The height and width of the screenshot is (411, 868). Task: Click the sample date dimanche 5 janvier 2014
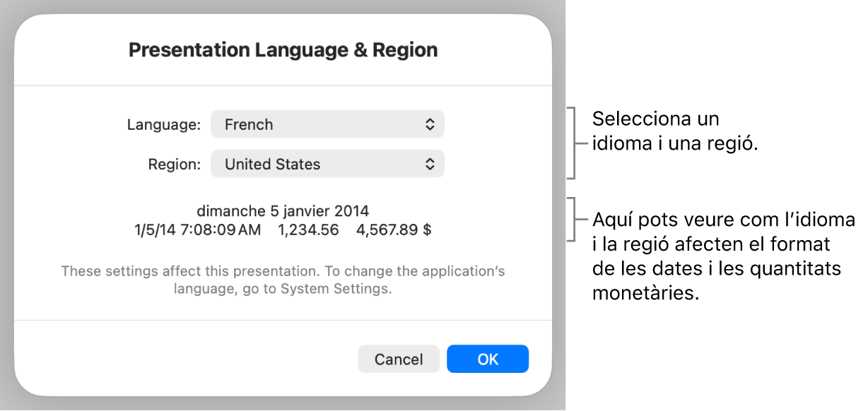click(x=283, y=211)
